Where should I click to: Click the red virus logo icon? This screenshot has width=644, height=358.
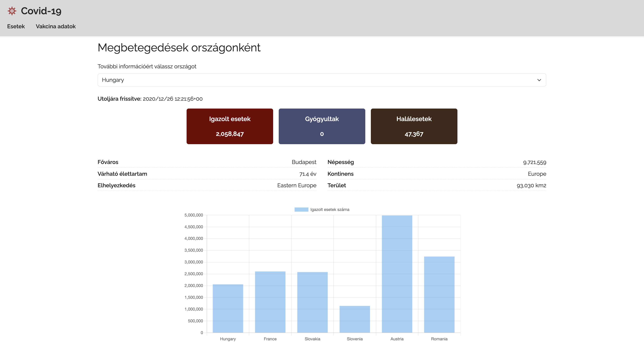12,11
